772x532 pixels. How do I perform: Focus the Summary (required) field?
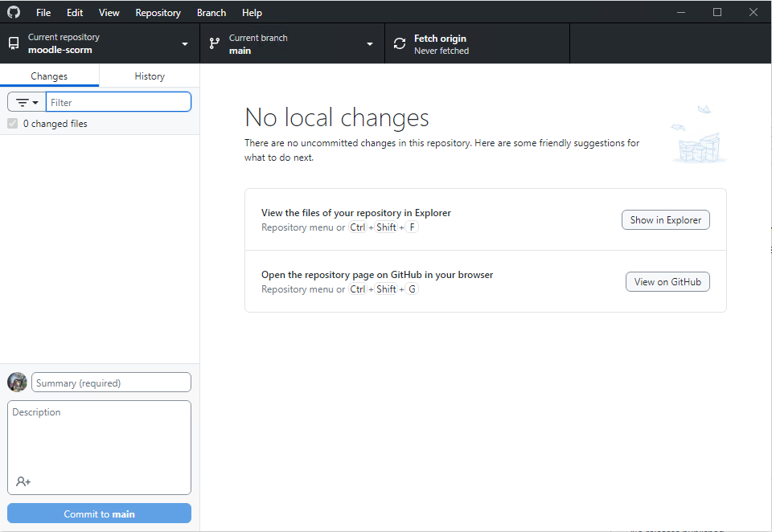111,383
